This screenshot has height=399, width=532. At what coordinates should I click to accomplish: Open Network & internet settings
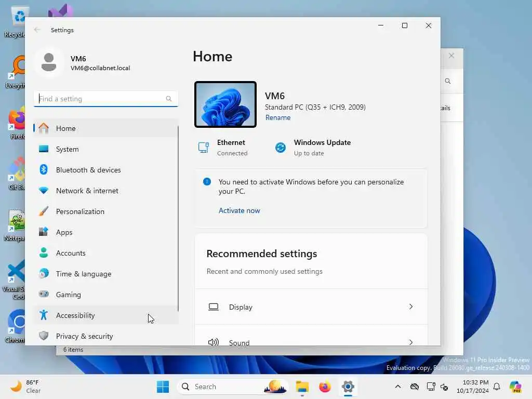(105, 191)
